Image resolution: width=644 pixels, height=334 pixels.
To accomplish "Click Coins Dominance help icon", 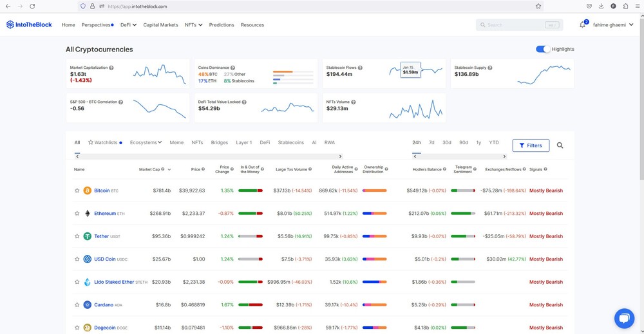I will tap(233, 68).
